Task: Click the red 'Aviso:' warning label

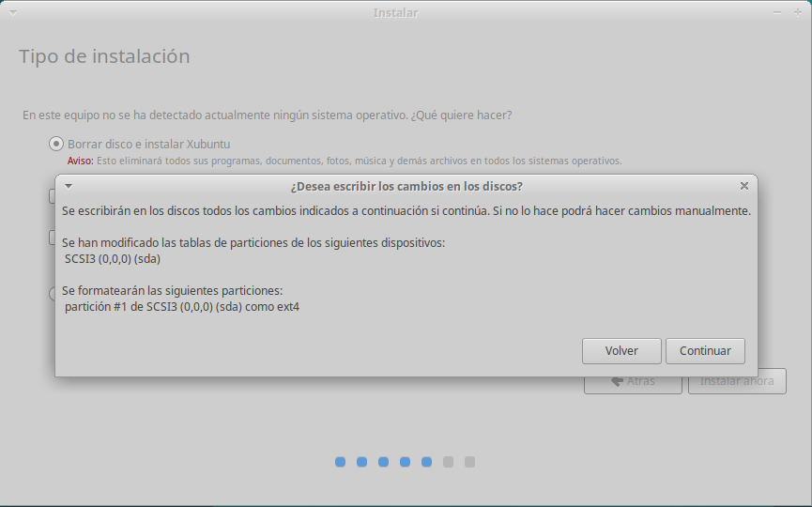Action: click(x=81, y=161)
